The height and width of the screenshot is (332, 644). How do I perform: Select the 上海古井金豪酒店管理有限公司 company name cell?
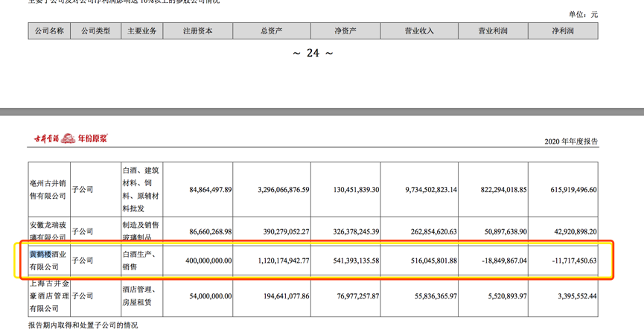point(49,296)
